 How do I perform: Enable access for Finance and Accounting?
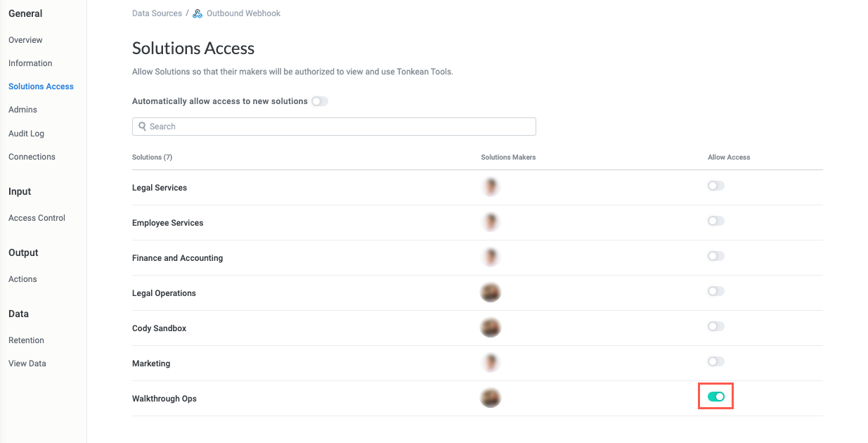(715, 255)
